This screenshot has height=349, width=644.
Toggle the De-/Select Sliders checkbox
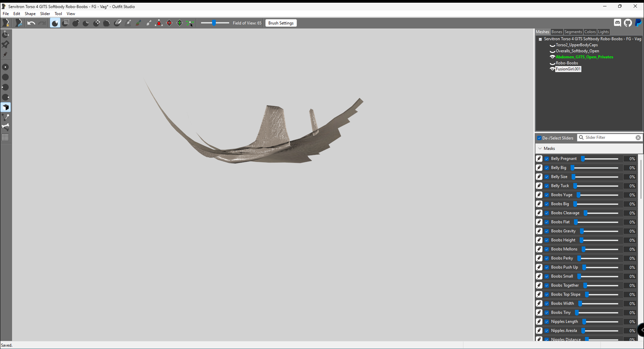[539, 138]
